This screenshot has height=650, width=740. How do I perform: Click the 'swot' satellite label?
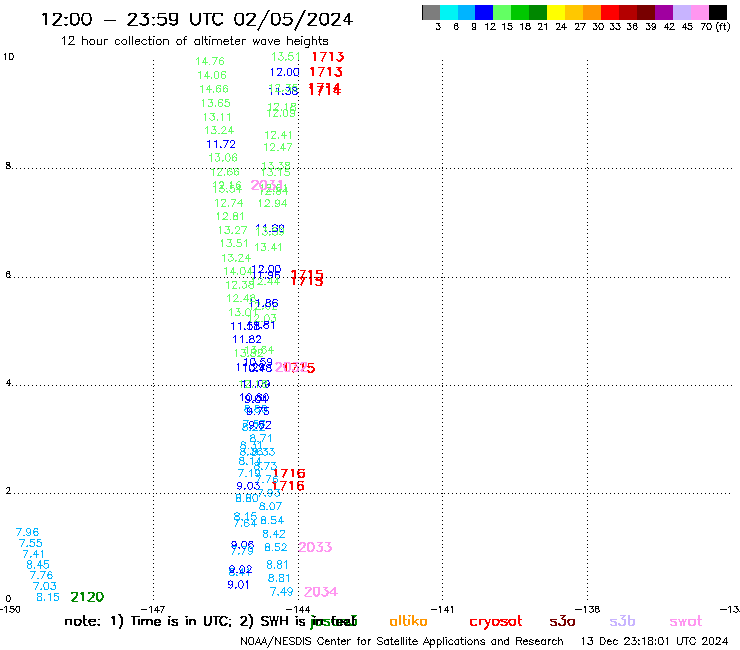coord(686,621)
